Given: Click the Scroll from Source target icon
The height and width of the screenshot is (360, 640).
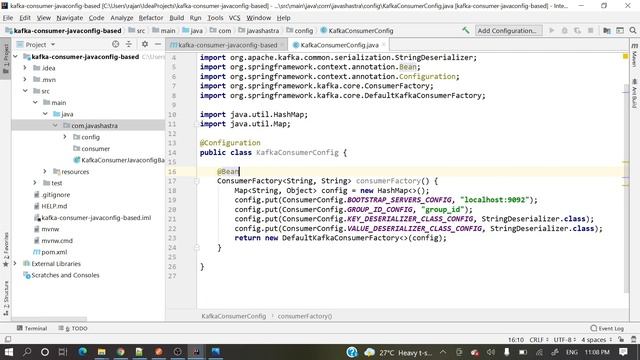Looking at the screenshot, I should pos(116,44).
